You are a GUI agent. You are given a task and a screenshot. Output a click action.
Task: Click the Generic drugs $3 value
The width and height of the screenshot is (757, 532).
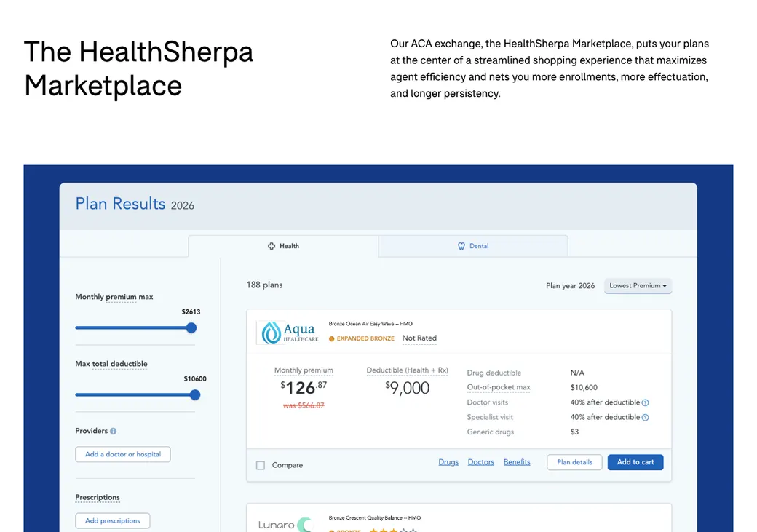click(x=574, y=432)
